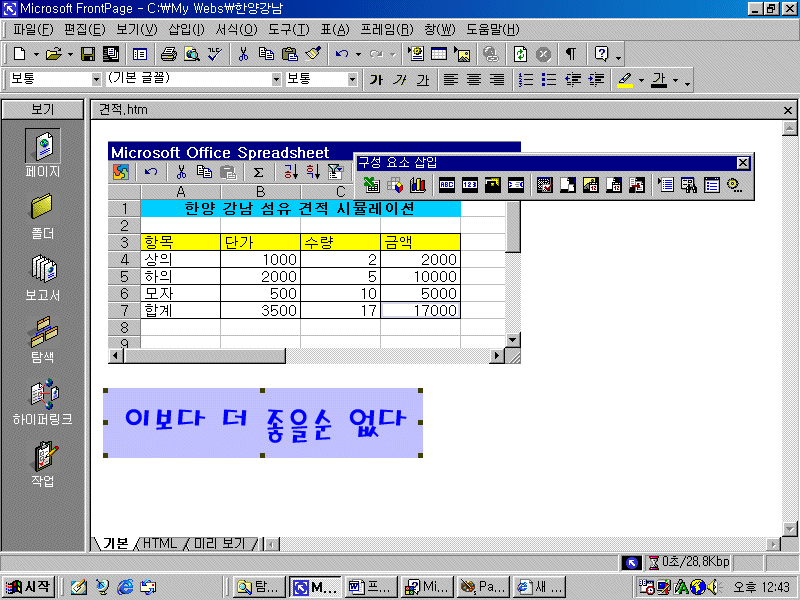
Task: Decrease indent icon
Action: pyautogui.click(x=572, y=79)
